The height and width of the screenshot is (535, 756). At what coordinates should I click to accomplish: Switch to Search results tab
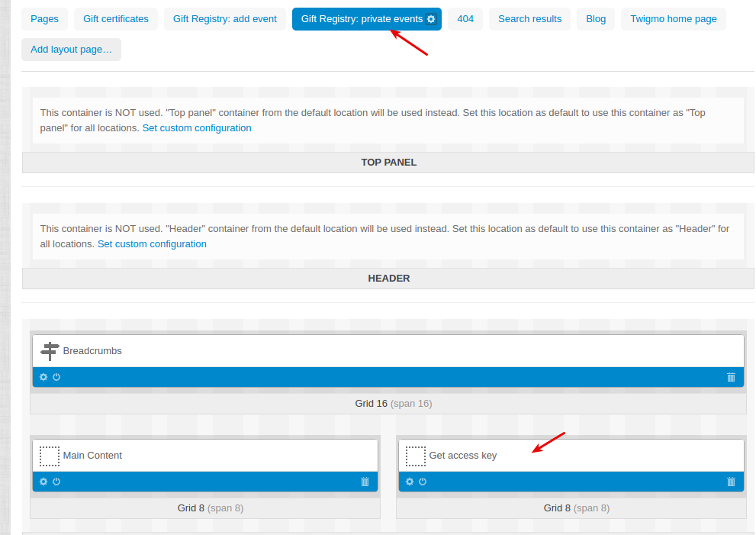coord(529,19)
